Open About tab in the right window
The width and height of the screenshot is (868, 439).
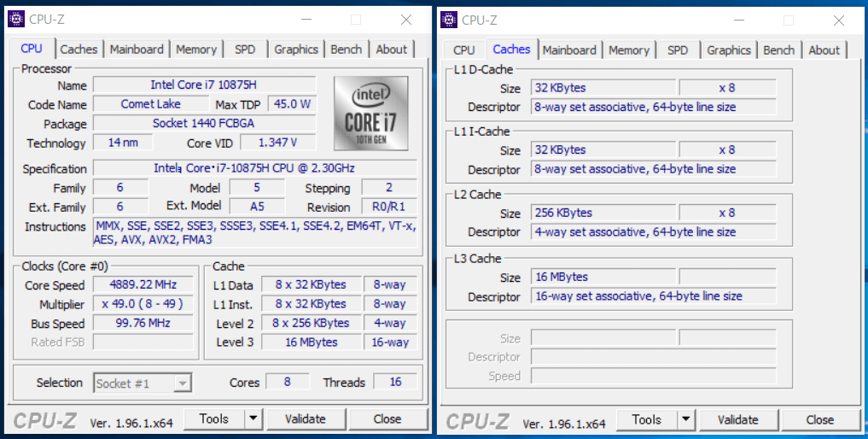824,50
